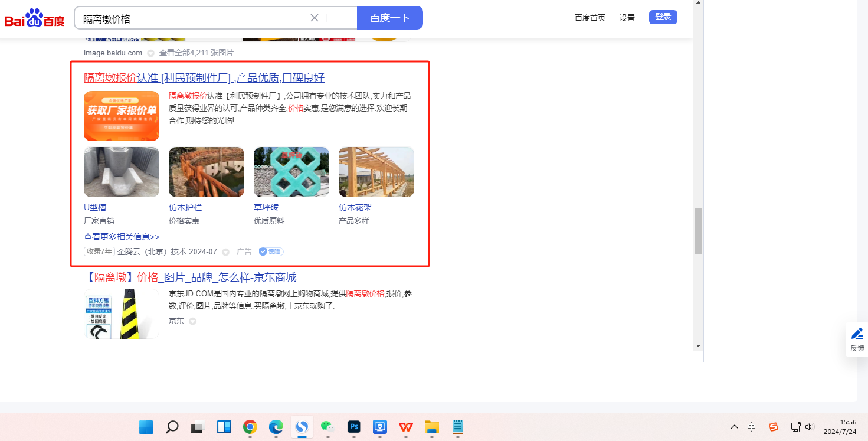This screenshot has width=868, height=441.
Task: Toggle Chinese input mode indicator (中)
Action: click(752, 427)
